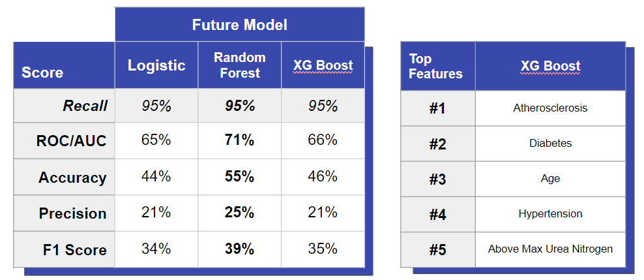The width and height of the screenshot is (644, 280).
Task: Select the Atherosclerosis feature cell
Action: (550, 108)
